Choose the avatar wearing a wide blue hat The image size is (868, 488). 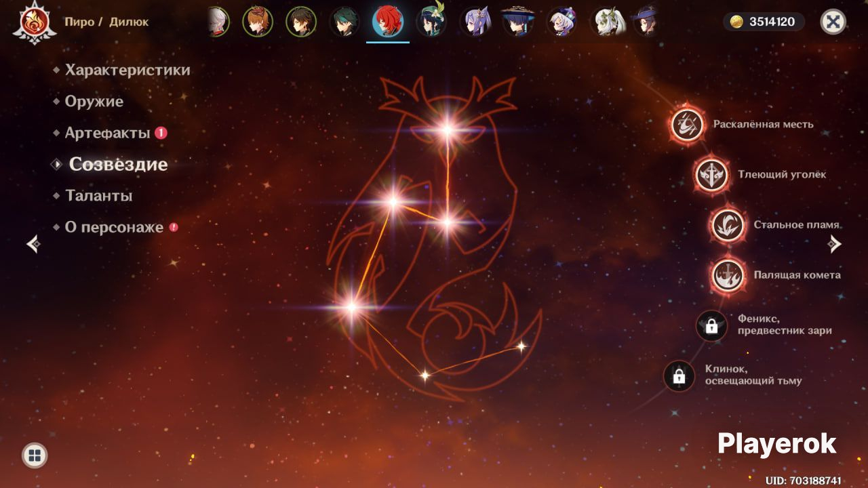click(518, 22)
